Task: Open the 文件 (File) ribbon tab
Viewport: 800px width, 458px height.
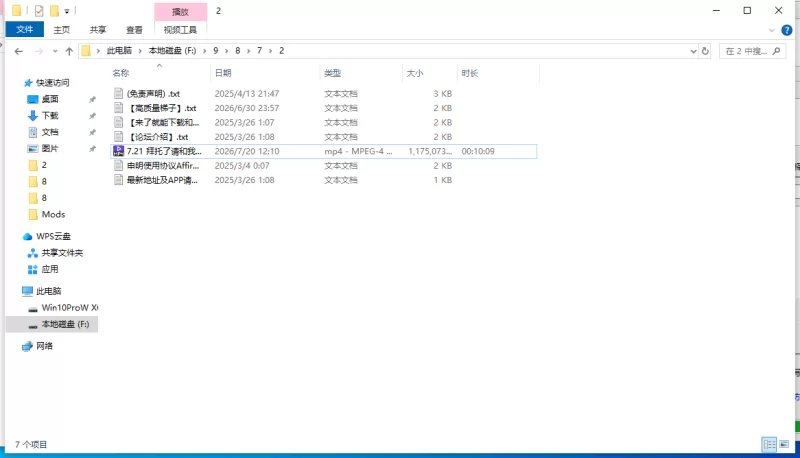Action: [x=24, y=30]
